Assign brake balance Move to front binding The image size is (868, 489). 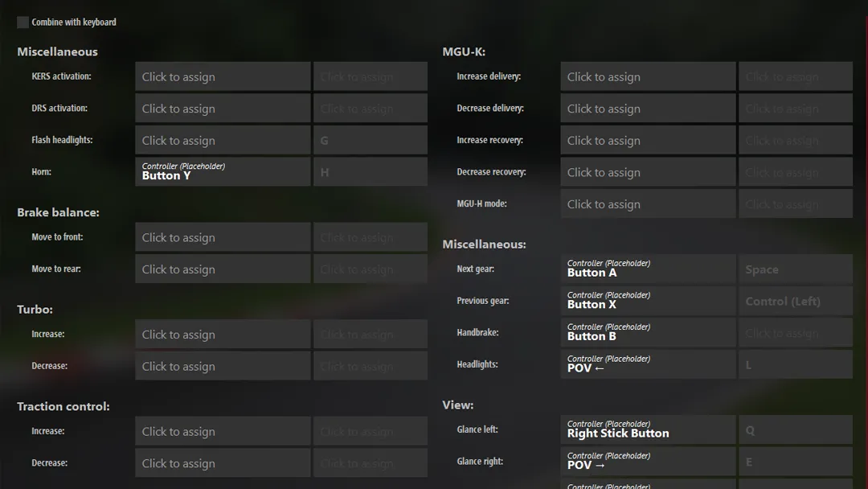[x=223, y=236]
